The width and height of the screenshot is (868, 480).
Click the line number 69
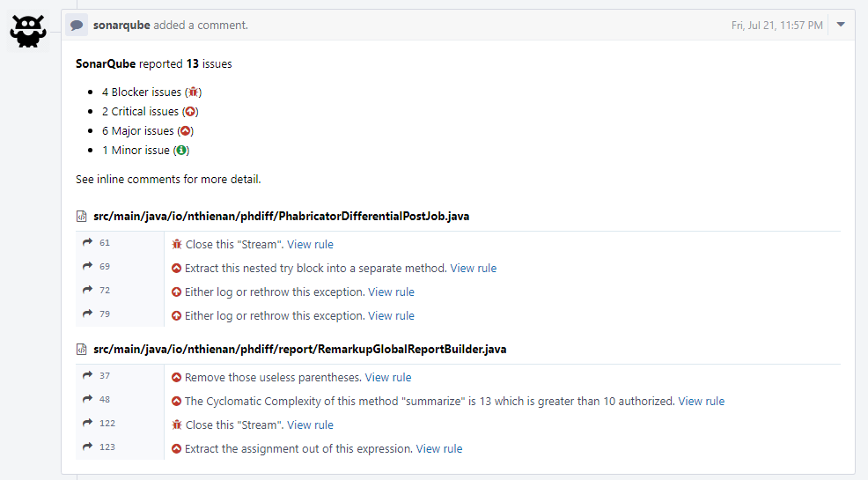tap(105, 266)
